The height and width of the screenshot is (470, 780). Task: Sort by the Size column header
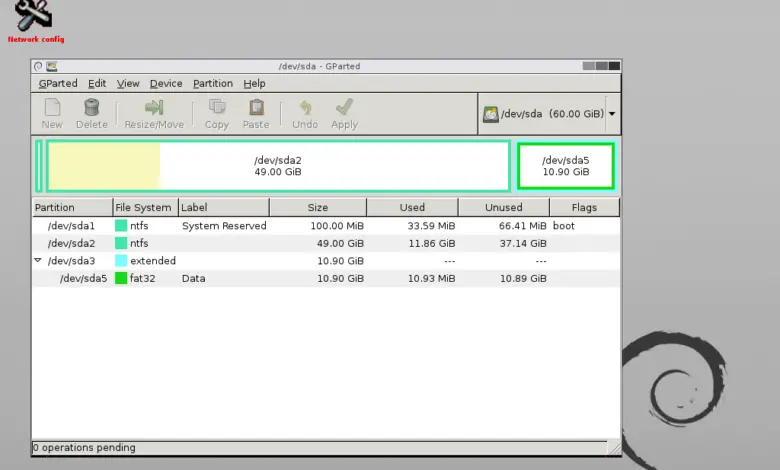click(x=318, y=207)
